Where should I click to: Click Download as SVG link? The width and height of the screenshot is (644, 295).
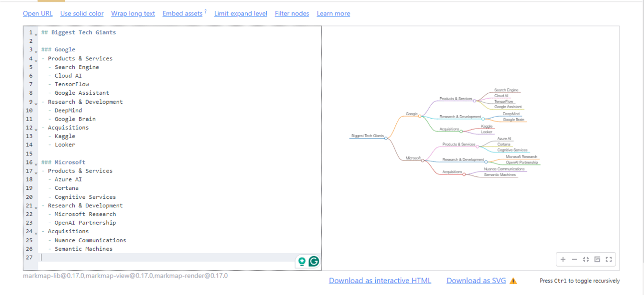pos(476,281)
